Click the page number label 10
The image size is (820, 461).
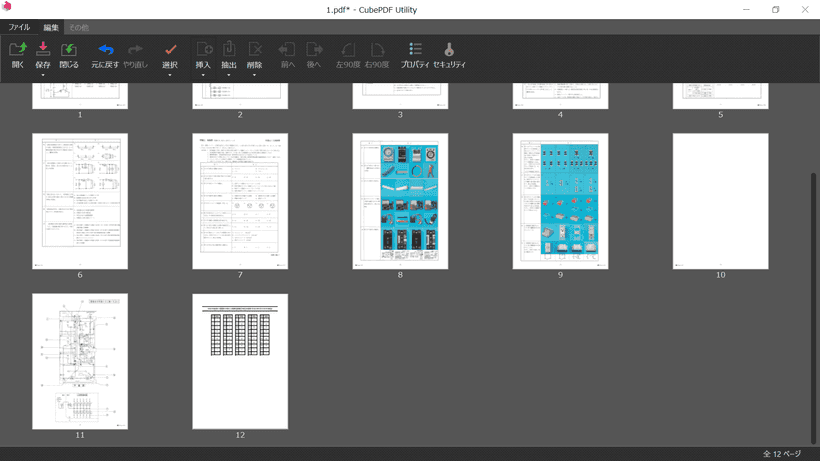pos(721,275)
